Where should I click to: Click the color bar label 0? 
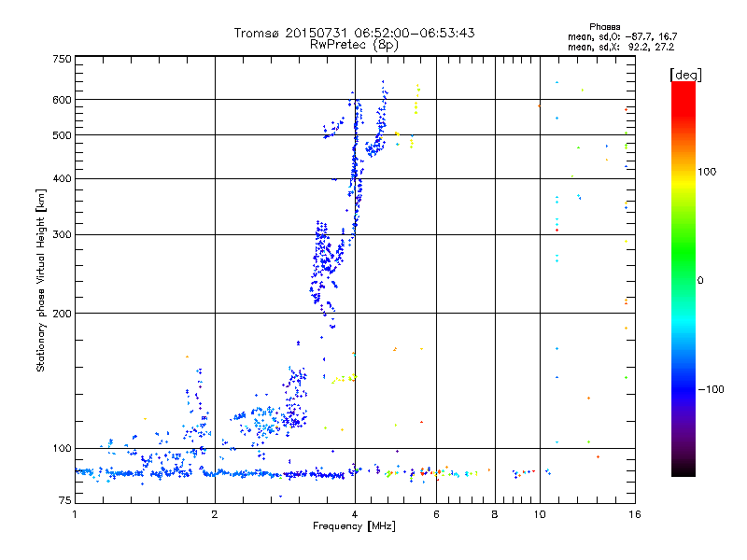(x=700, y=281)
